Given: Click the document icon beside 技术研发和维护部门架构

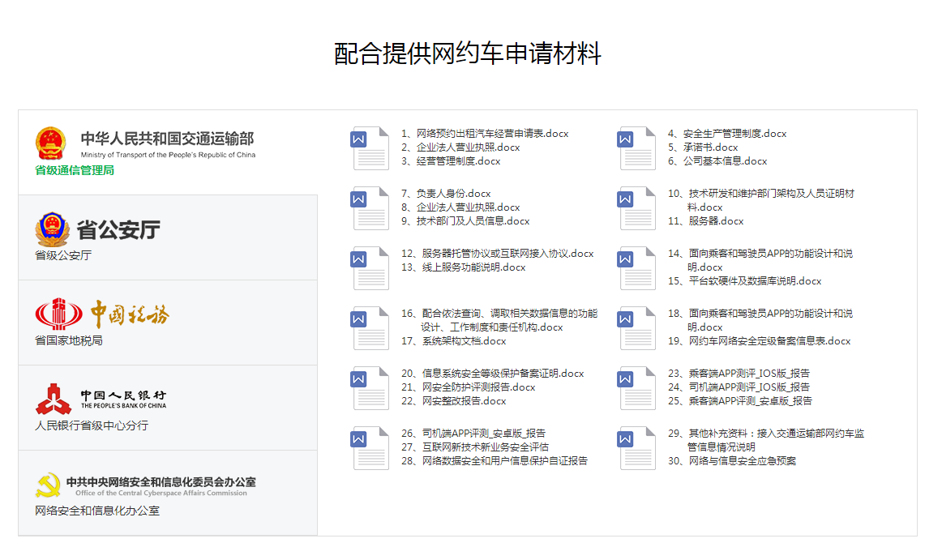Looking at the screenshot, I should coord(636,208).
